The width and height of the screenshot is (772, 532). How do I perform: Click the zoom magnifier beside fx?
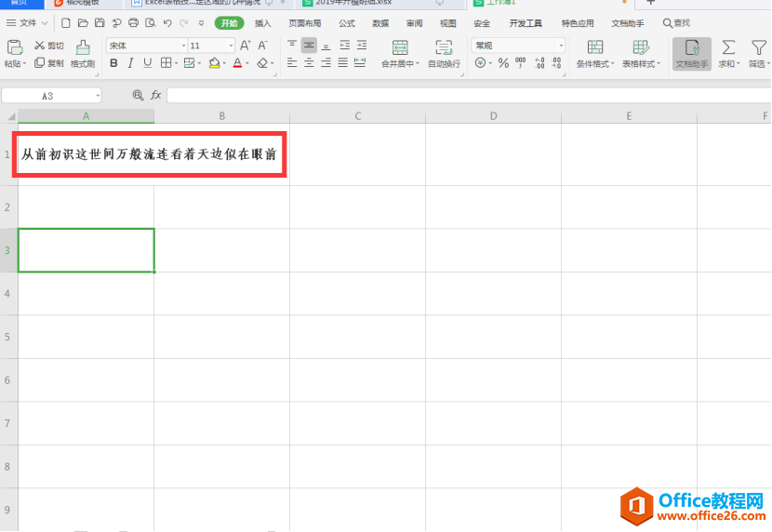138,95
